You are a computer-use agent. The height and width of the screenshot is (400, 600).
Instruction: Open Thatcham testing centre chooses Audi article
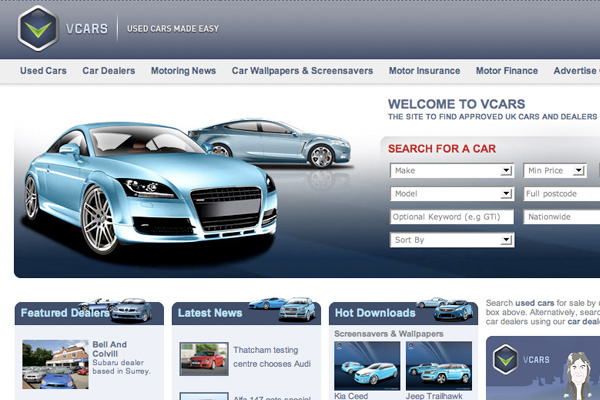[272, 357]
